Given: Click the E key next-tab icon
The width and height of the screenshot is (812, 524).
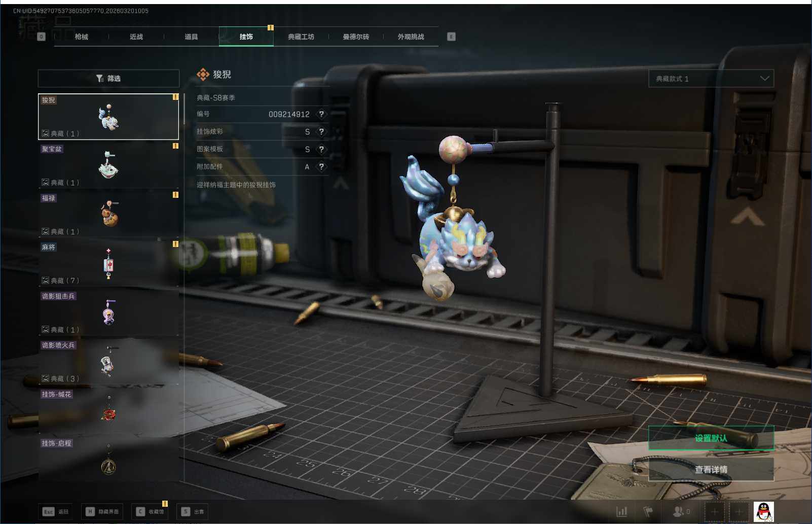Looking at the screenshot, I should (x=451, y=37).
